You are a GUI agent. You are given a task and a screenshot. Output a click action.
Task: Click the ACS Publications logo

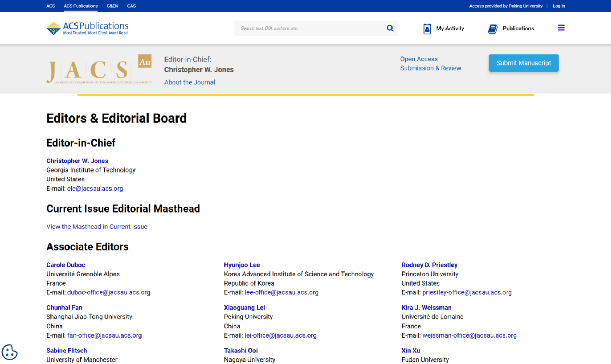pos(88,28)
